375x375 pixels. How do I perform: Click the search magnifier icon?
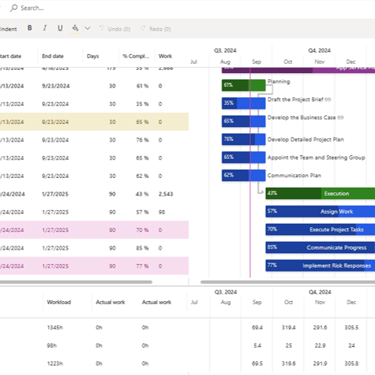coord(14,8)
